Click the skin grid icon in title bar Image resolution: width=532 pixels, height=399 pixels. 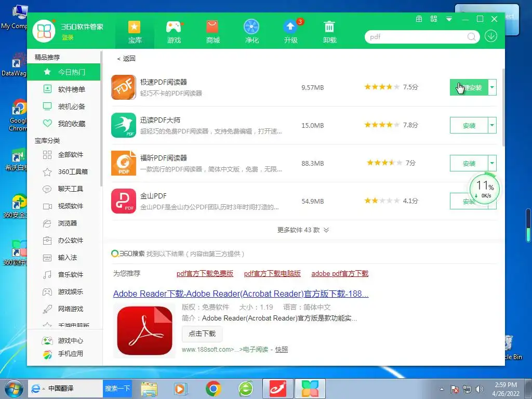pyautogui.click(x=419, y=19)
